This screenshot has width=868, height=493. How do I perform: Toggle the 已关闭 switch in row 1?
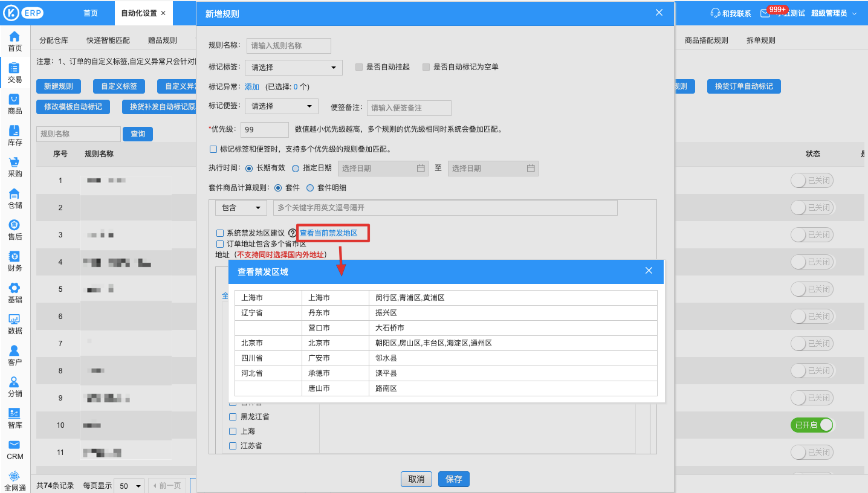pyautogui.click(x=812, y=180)
